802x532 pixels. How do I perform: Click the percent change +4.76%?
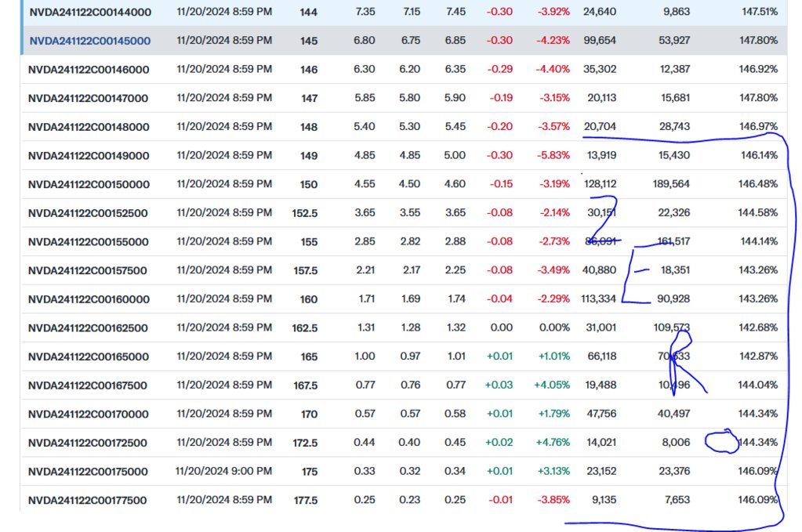(x=553, y=442)
